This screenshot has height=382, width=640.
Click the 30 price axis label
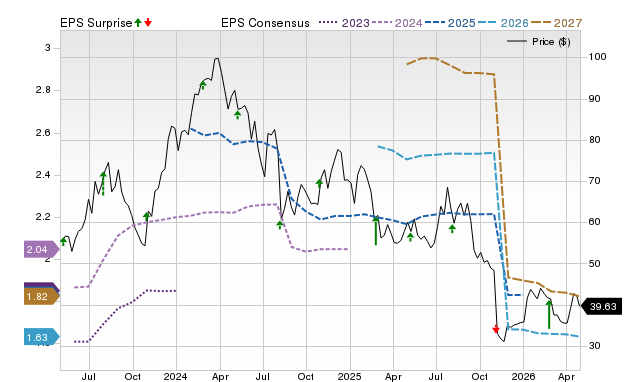(594, 345)
